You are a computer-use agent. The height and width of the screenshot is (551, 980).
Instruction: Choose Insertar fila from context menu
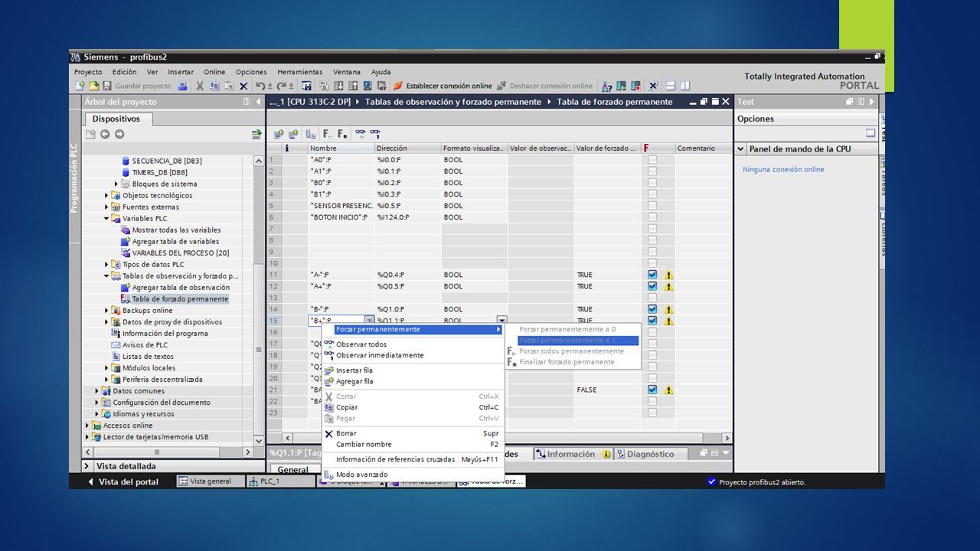pos(354,370)
